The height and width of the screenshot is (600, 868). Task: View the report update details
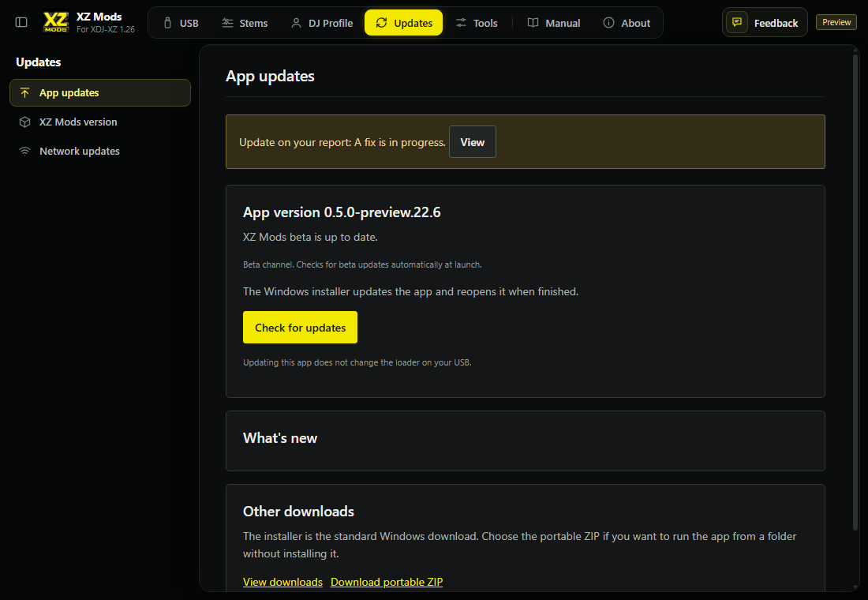pyautogui.click(x=472, y=142)
